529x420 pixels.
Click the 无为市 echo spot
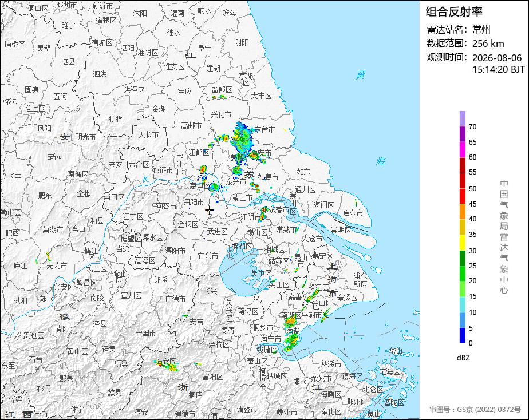(x=49, y=257)
